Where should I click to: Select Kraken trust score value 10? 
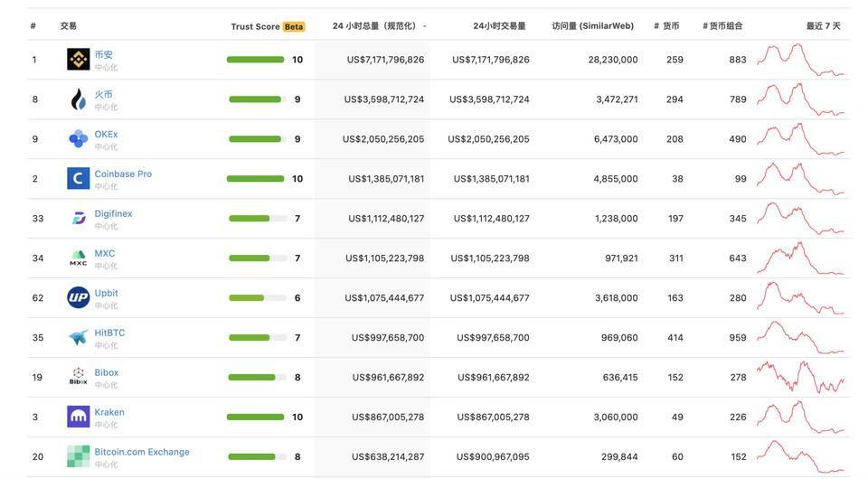click(x=297, y=417)
